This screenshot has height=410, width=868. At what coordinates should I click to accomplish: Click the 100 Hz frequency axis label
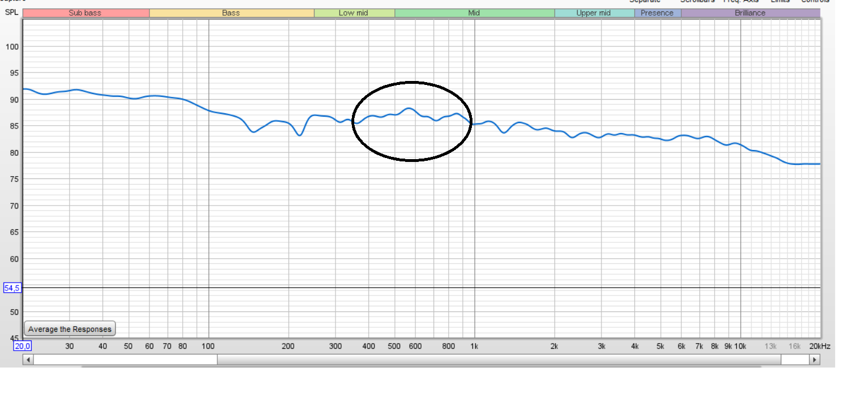pos(209,346)
